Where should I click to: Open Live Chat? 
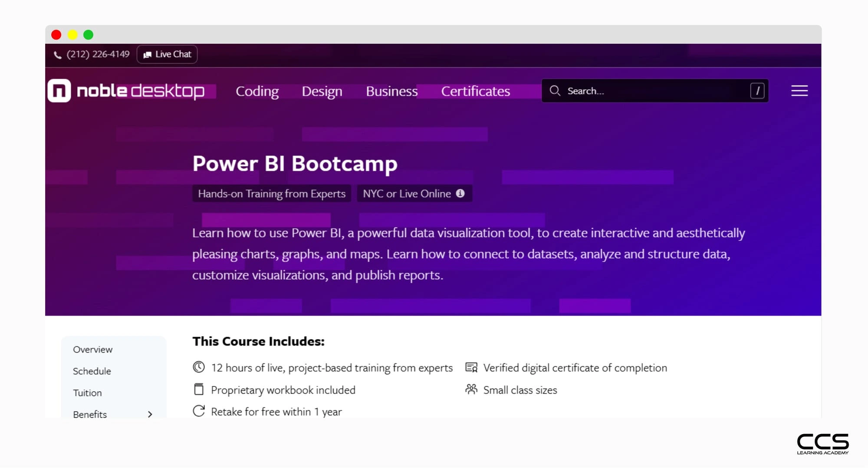click(x=167, y=54)
